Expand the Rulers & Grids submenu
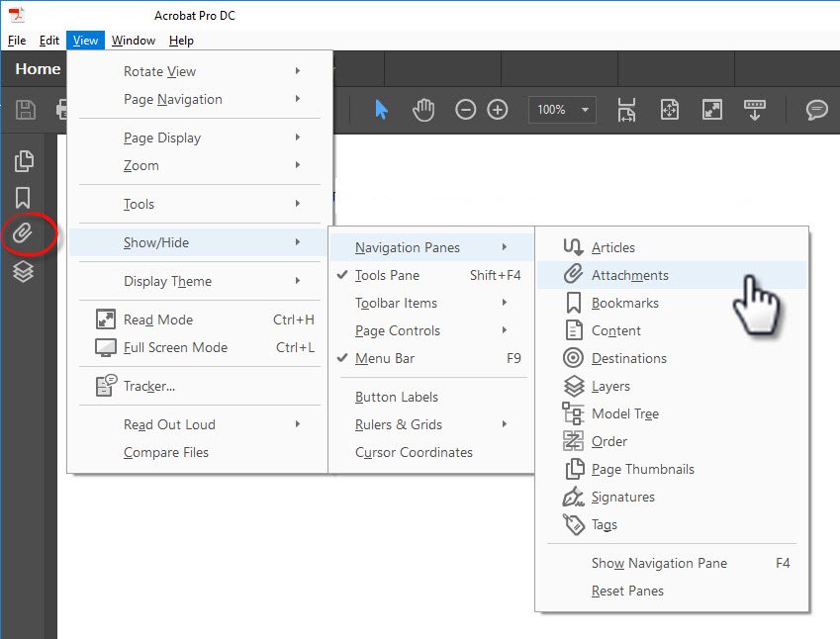This screenshot has height=639, width=840. pyautogui.click(x=399, y=424)
